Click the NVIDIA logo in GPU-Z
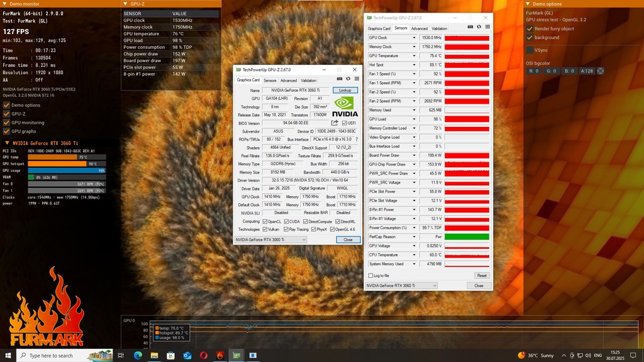 (x=345, y=106)
